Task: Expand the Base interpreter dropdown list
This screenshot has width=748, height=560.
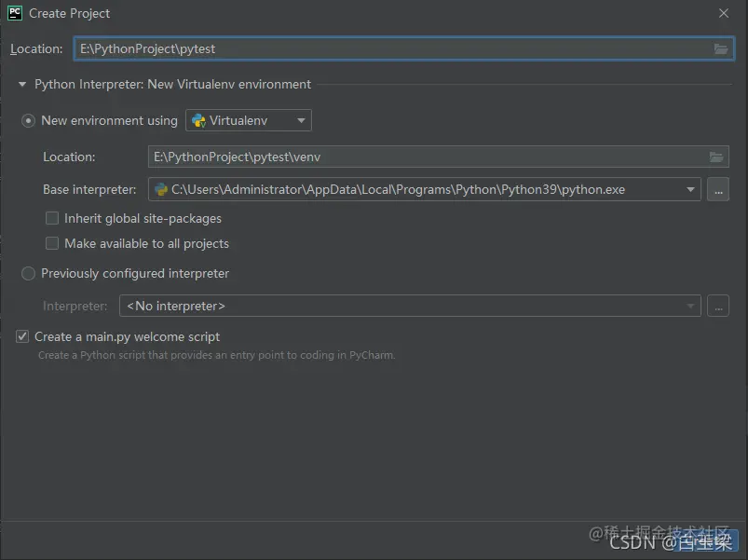Action: pos(690,189)
